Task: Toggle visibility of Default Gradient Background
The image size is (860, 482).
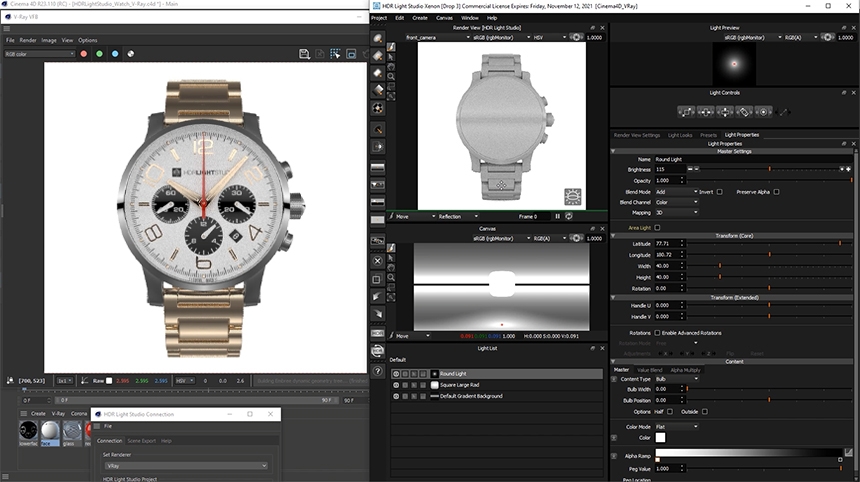Action: [x=396, y=396]
